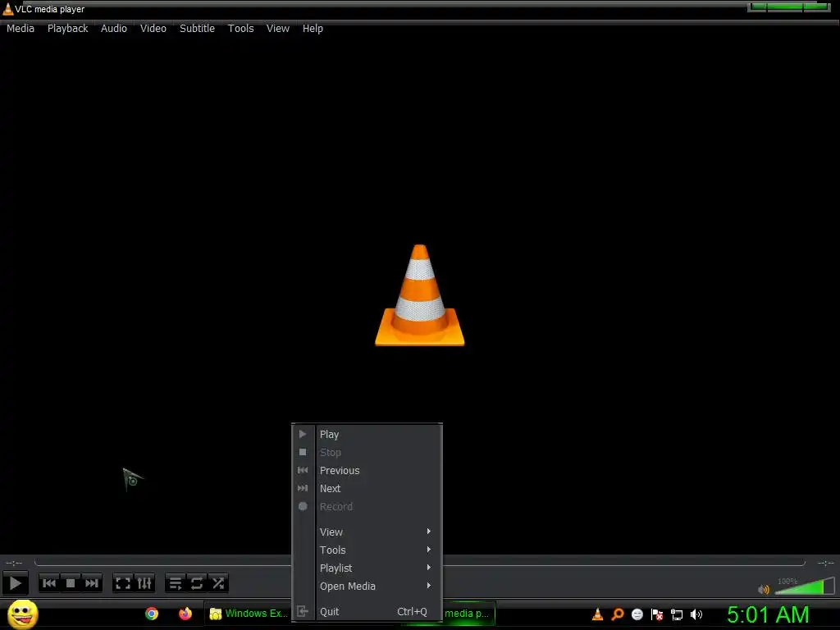Viewport: 840px width, 630px height.
Task: Open the Subtitle menu
Action: [x=197, y=29]
